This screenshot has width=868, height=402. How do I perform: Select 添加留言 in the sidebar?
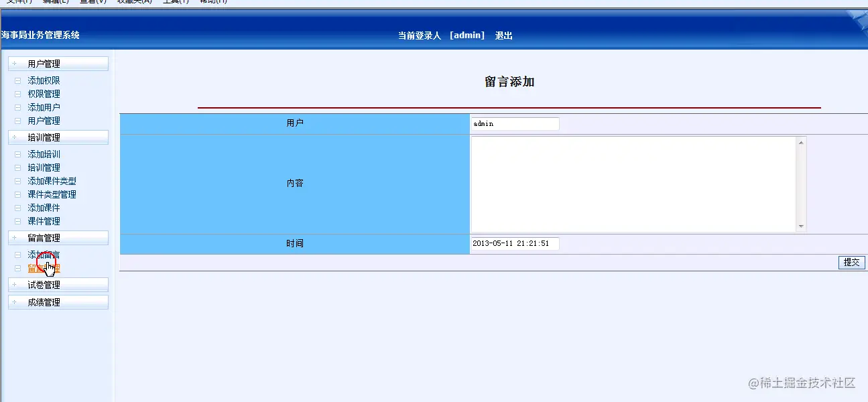[x=44, y=253]
